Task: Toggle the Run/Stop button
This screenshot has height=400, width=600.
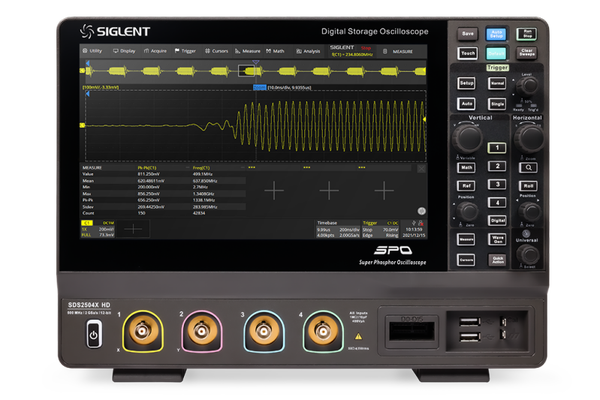Action: pos(527,34)
